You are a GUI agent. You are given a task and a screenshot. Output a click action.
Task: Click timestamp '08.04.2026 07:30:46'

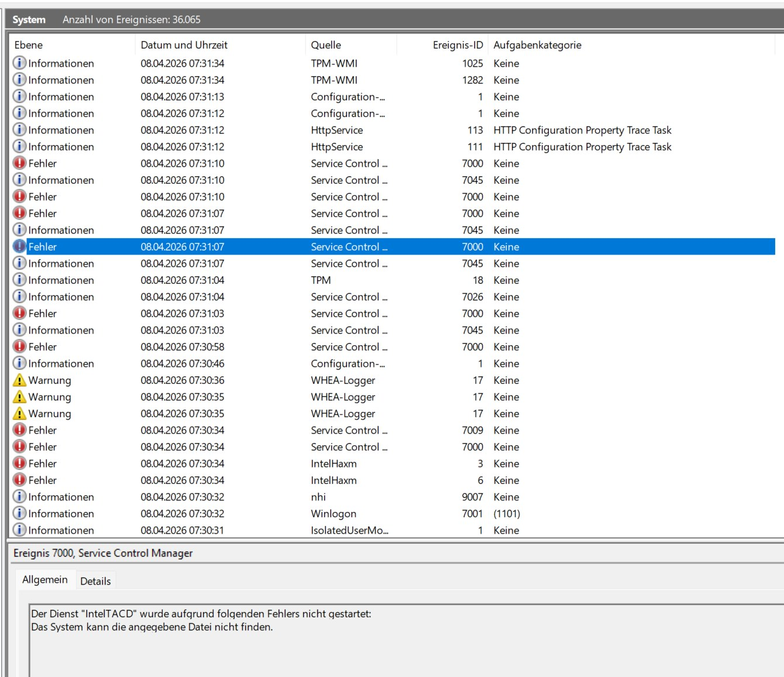pos(183,363)
